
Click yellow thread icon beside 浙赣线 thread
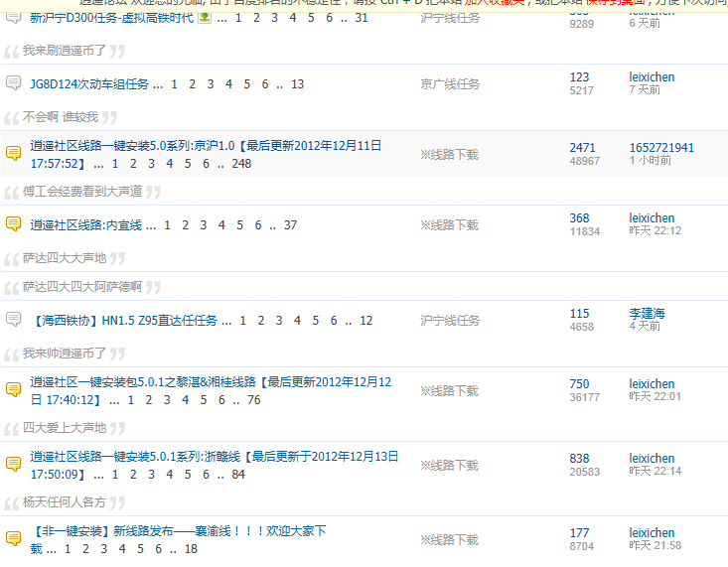tap(14, 464)
